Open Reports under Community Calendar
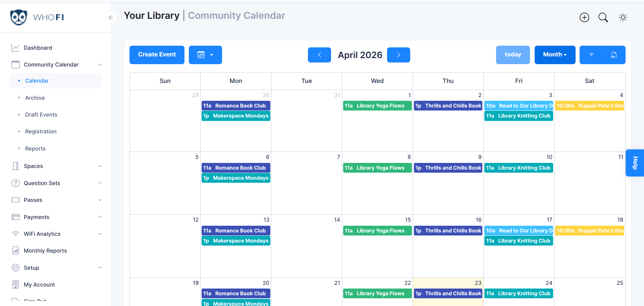 pos(35,148)
